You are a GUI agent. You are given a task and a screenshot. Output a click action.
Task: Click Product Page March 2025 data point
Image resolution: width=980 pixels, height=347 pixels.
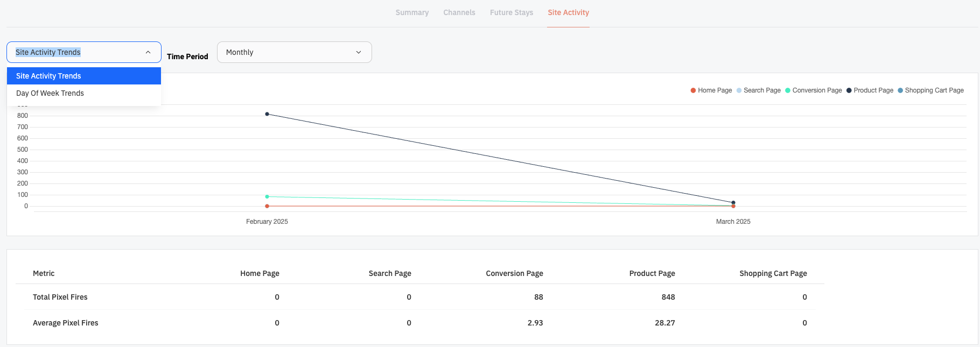click(733, 202)
